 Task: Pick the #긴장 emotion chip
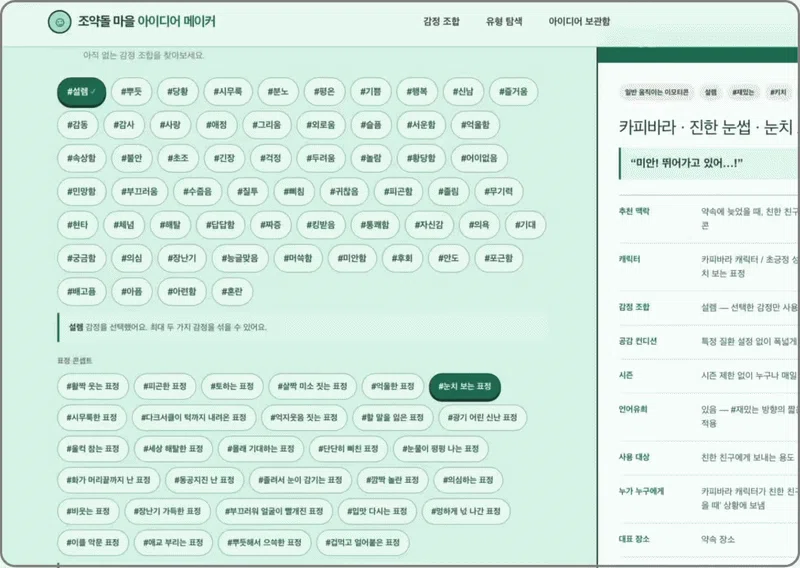pos(224,158)
